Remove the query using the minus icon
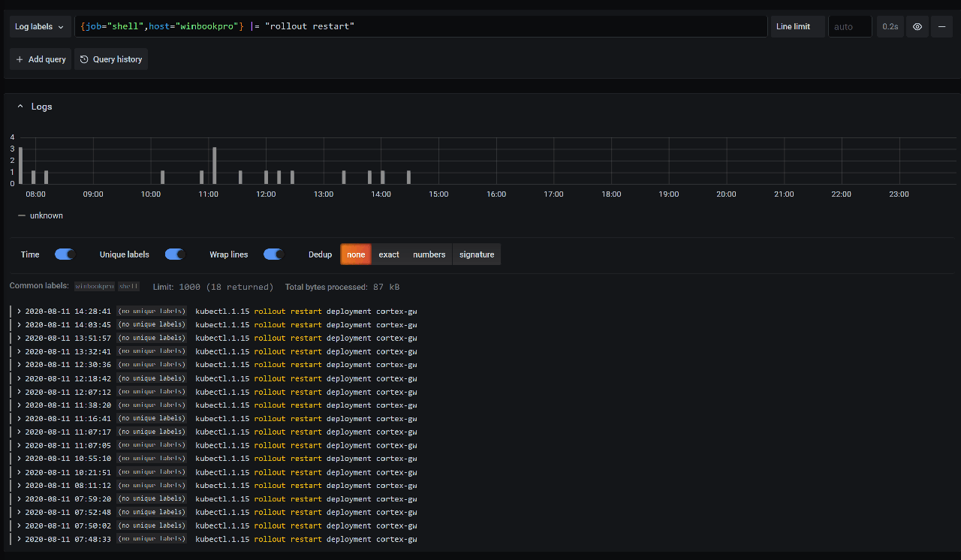Screen dimensions: 961x560 click(941, 26)
